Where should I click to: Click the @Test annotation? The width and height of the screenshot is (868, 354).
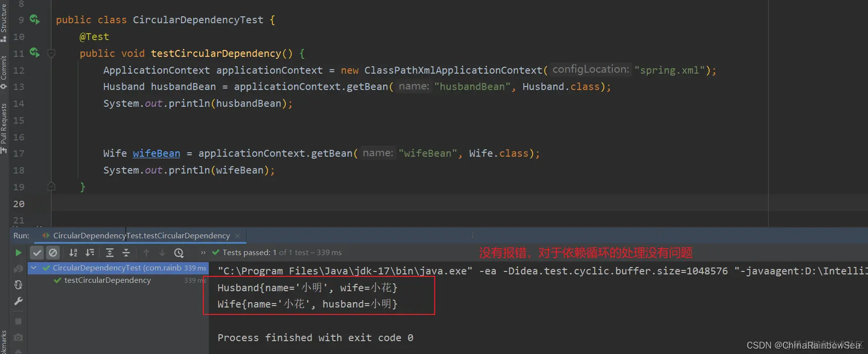click(94, 37)
